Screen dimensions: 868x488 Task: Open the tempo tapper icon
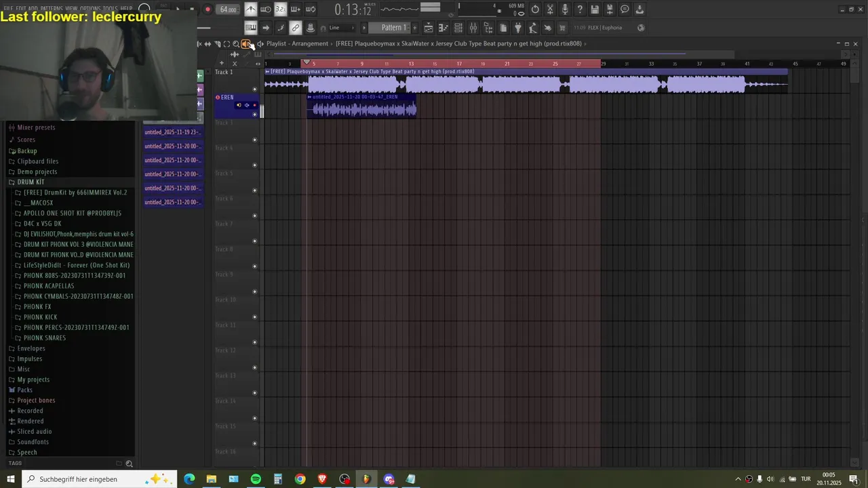tap(533, 28)
